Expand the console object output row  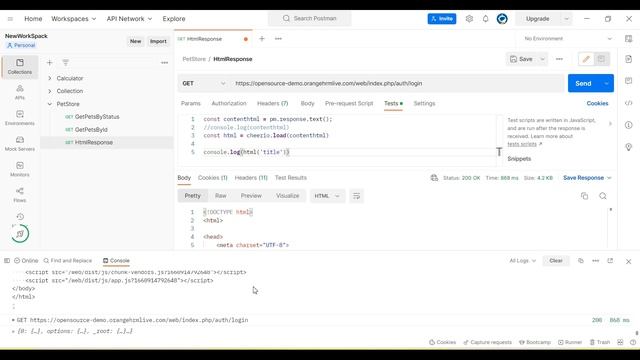(x=13, y=331)
